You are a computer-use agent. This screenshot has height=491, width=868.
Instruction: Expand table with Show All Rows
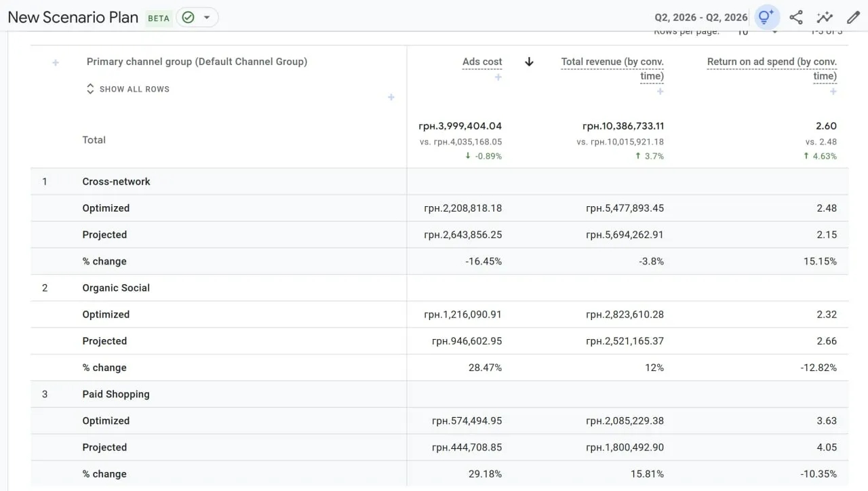coord(127,89)
